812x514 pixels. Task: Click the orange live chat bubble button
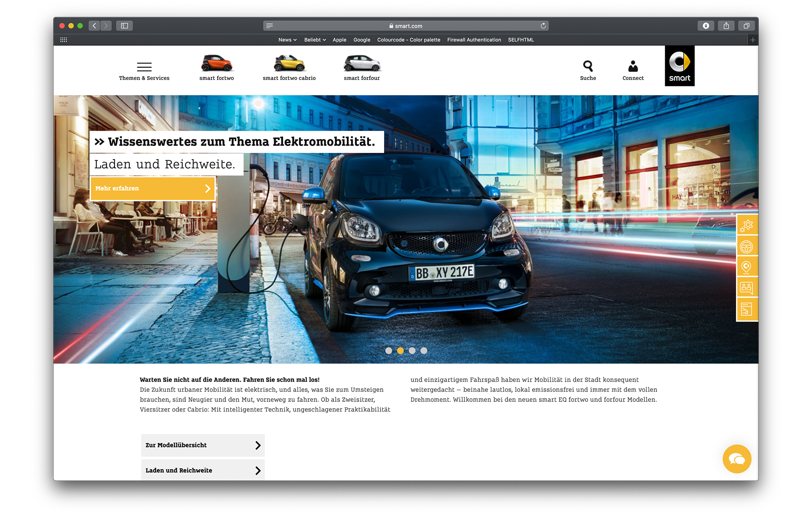point(737,459)
